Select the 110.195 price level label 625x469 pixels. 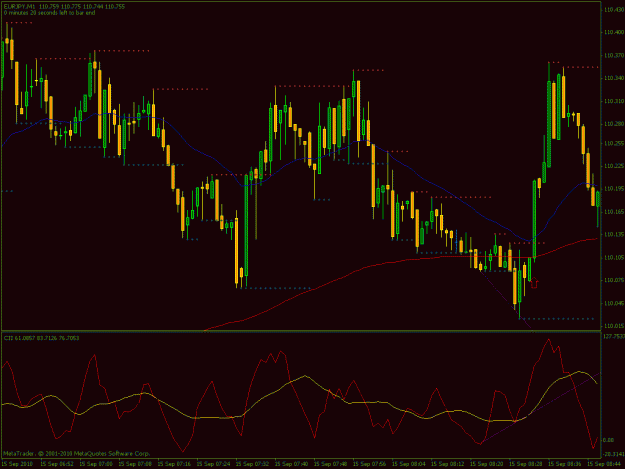pyautogui.click(x=614, y=188)
